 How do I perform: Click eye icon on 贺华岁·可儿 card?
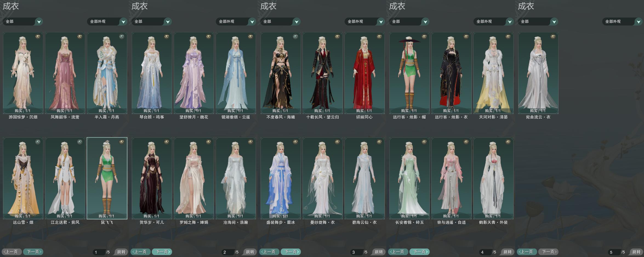167,142
